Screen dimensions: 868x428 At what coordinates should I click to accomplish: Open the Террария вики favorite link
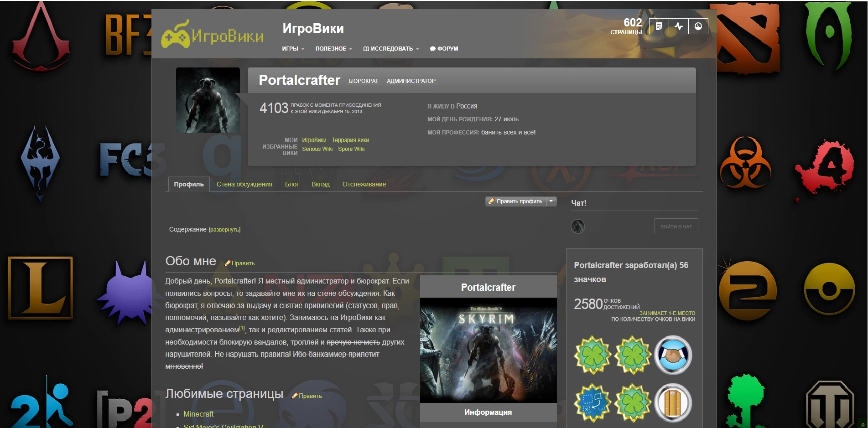[x=350, y=140]
